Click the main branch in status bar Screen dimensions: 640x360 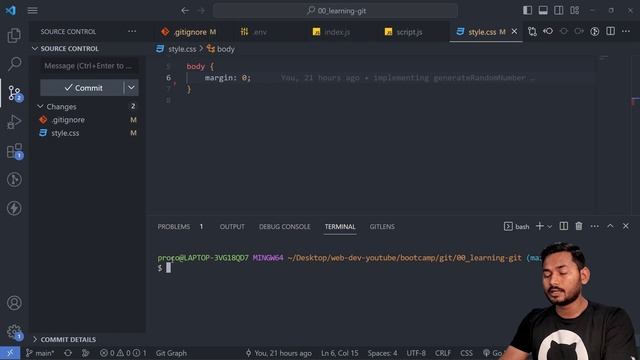pyautogui.click(x=40, y=353)
